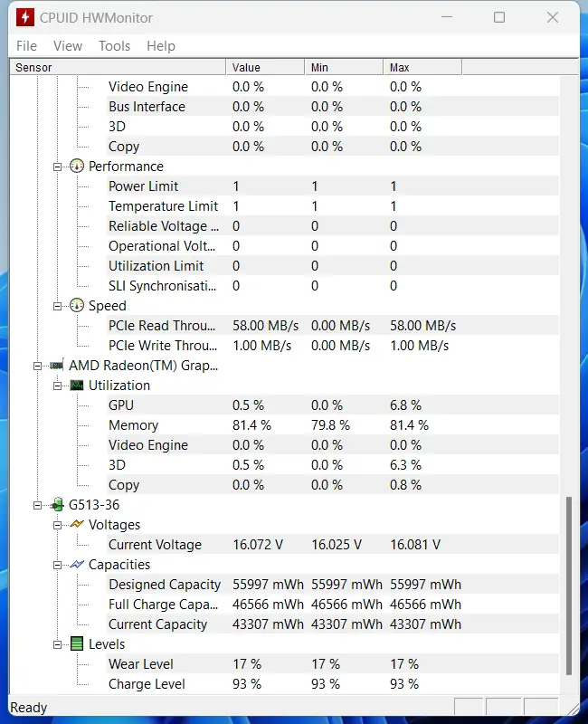Click the Utilization chart icon

(x=77, y=386)
